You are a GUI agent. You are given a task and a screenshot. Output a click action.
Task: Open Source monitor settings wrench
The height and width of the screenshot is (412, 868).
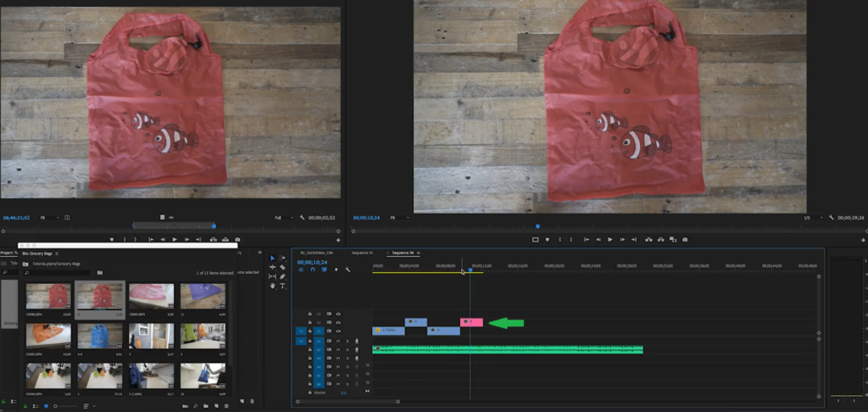[x=303, y=218]
